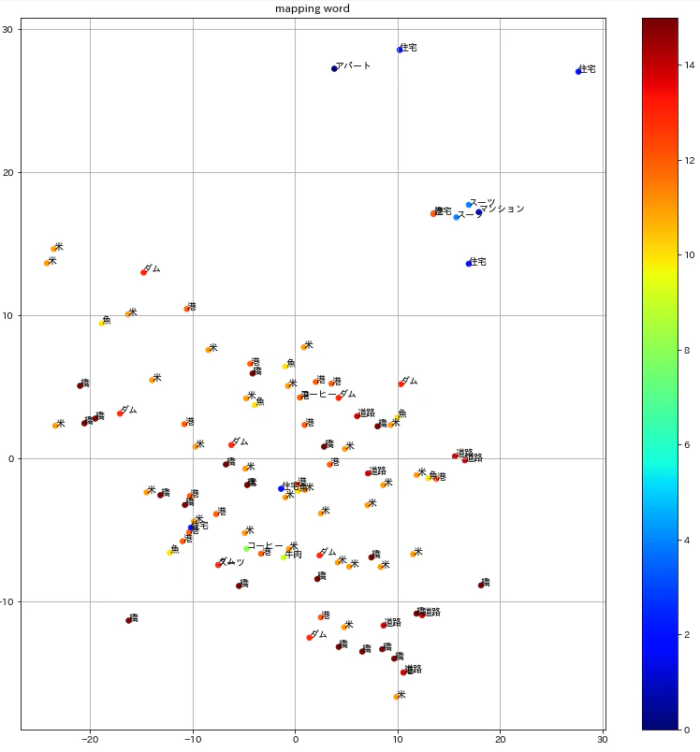Click the yellow-green point beside 牛肉
This screenshot has width=700, height=752.
click(x=284, y=557)
